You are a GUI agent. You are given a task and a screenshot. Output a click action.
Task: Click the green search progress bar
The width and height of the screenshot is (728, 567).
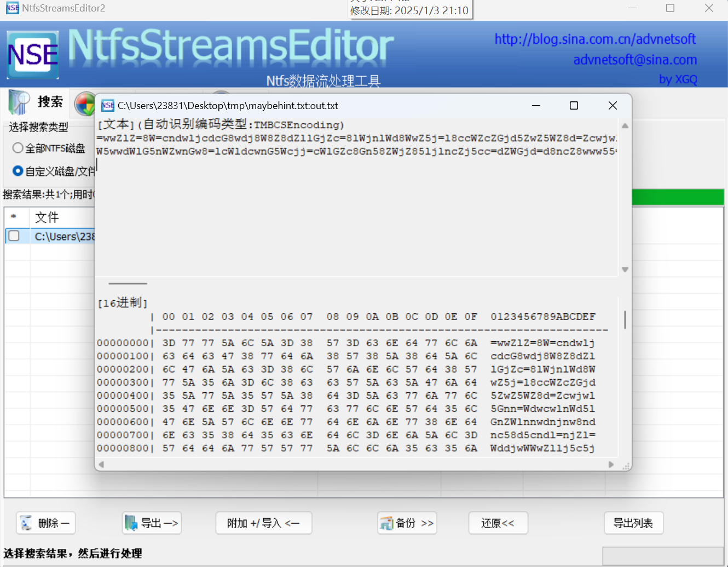click(678, 197)
